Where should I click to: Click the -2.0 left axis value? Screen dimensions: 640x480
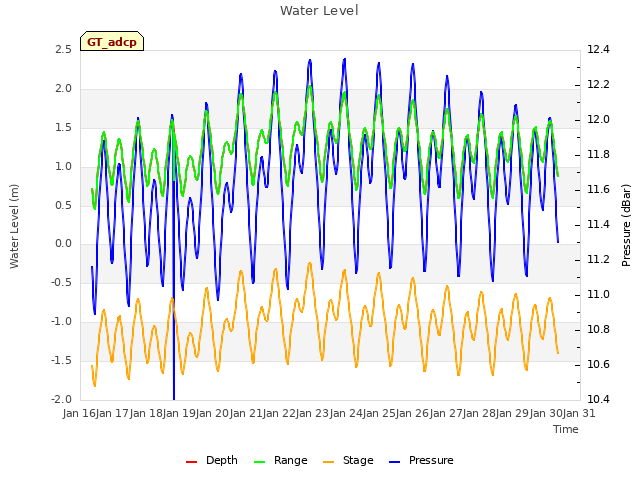click(x=61, y=399)
